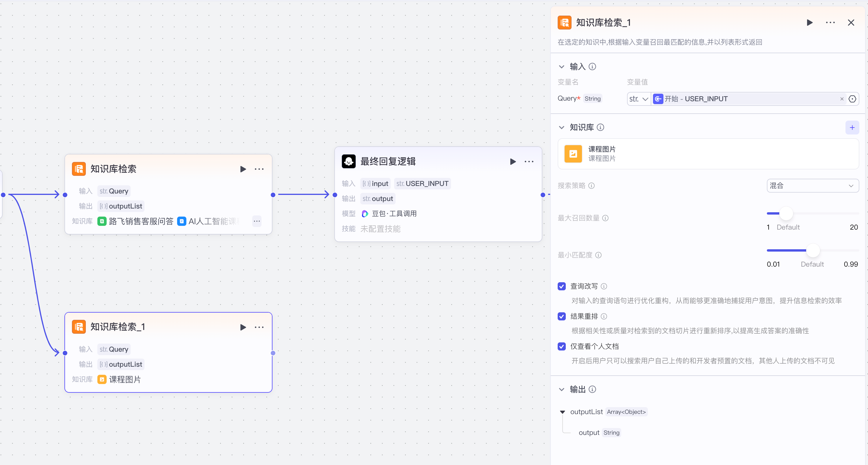Run the 最终回复逻辑 node play icon
The height and width of the screenshot is (465, 868).
[513, 162]
